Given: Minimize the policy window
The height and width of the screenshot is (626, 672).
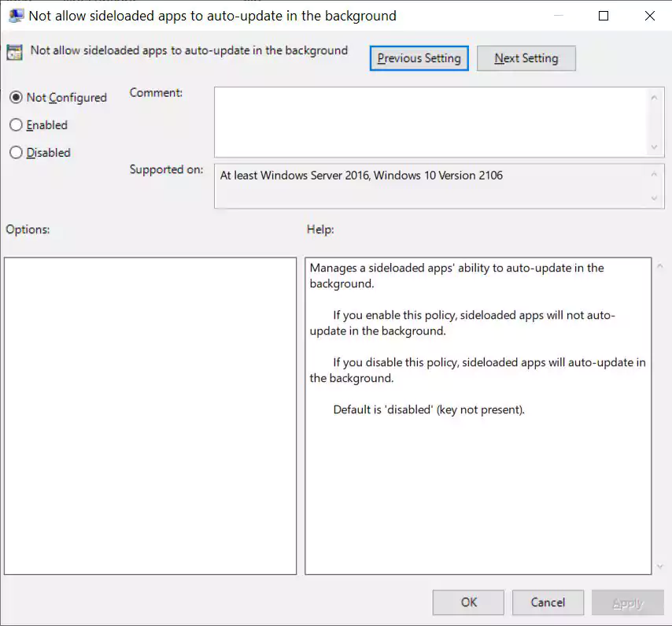Looking at the screenshot, I should click(x=558, y=16).
